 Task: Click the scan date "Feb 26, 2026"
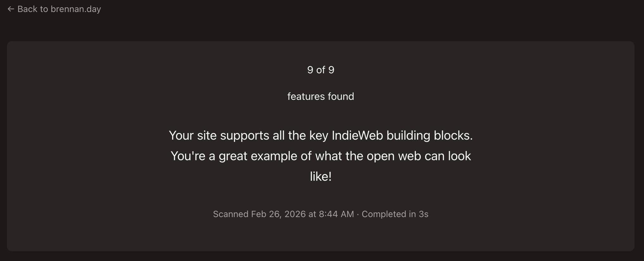[278, 214]
